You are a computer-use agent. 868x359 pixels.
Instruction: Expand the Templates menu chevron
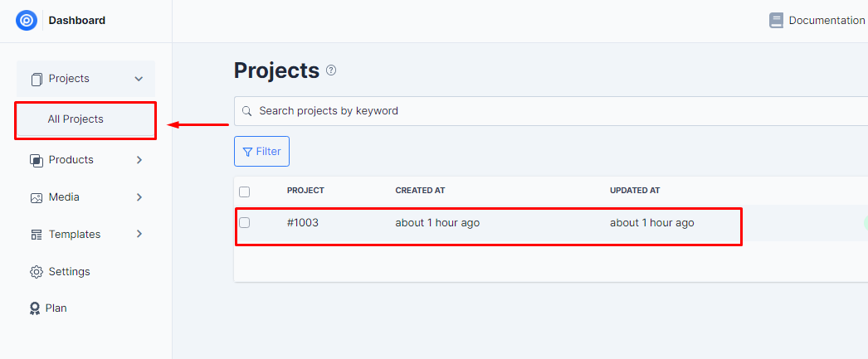(139, 234)
